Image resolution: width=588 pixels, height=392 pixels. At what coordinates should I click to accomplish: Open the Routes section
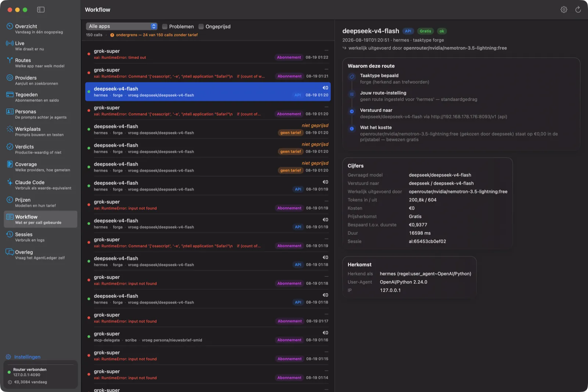(40, 63)
